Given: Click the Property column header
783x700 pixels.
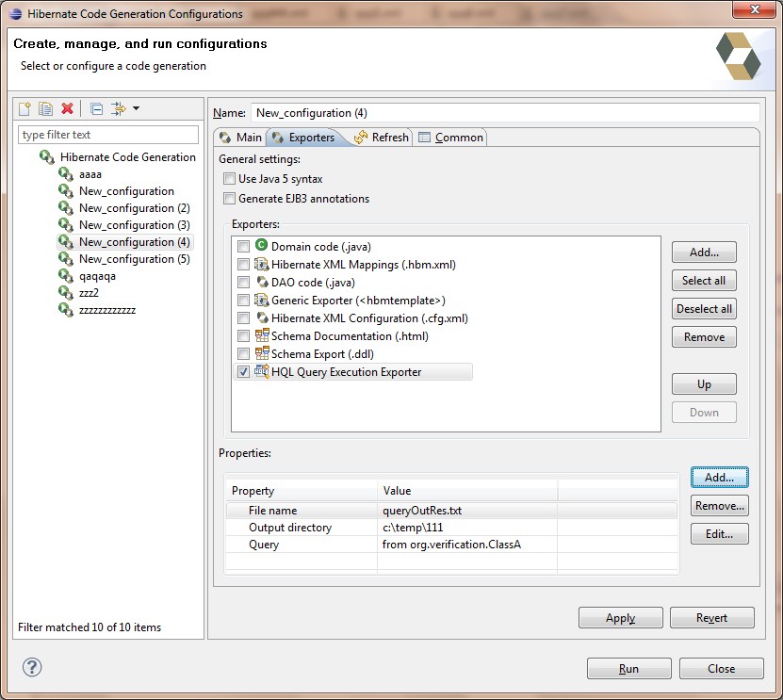Looking at the screenshot, I should pyautogui.click(x=302, y=491).
